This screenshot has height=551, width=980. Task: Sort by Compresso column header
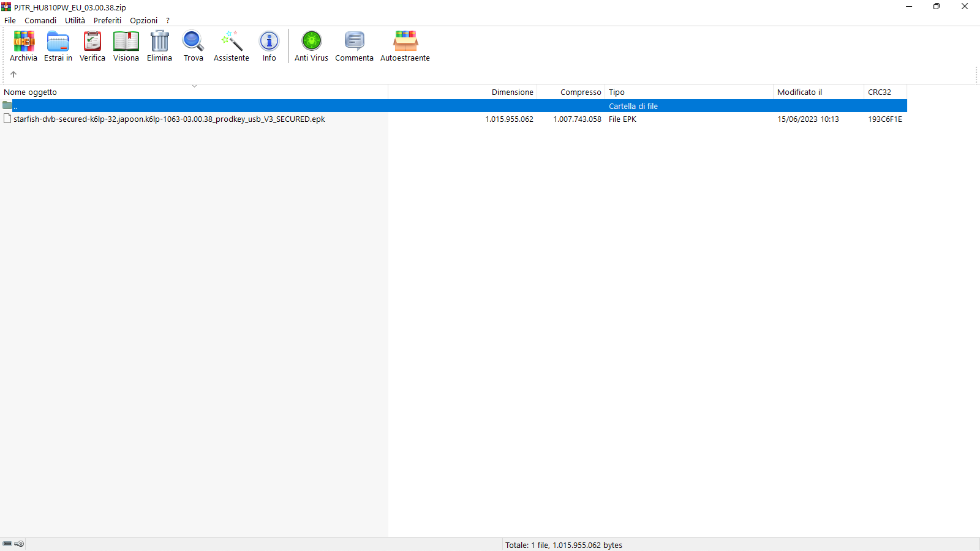click(571, 92)
